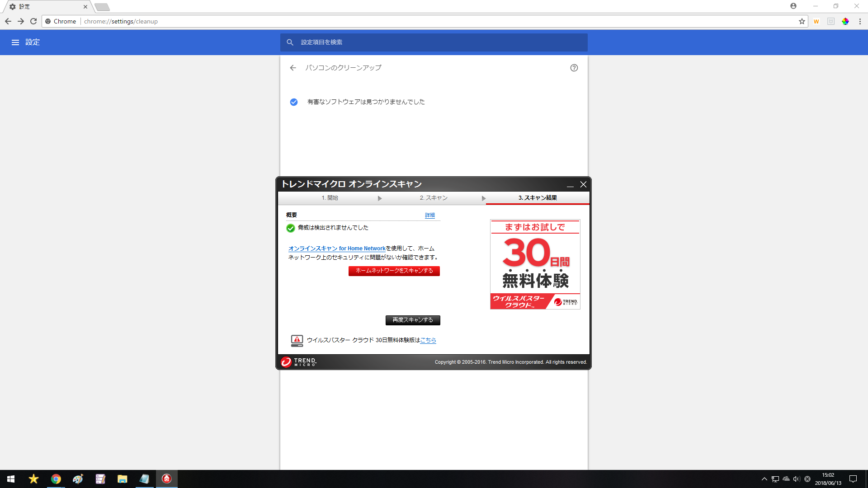Viewport: 868px width, 488px height.
Task: Minimize the Trend Micro online scan window
Action: point(571,184)
